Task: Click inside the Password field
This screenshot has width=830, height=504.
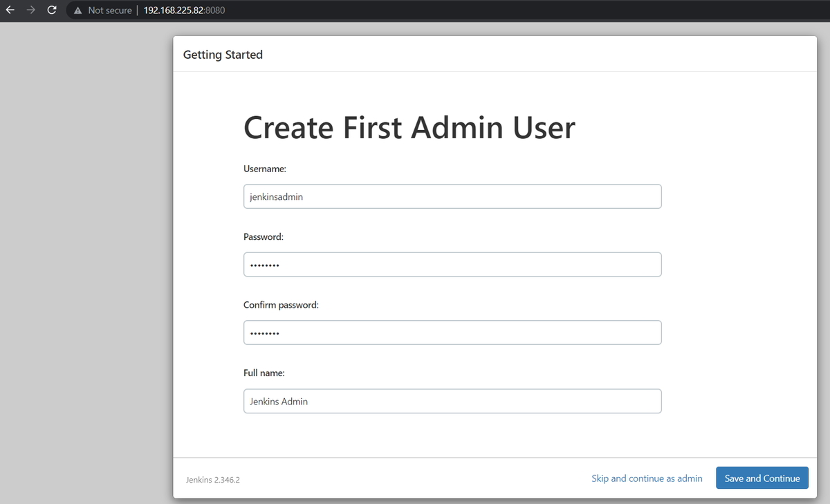Action: (452, 264)
